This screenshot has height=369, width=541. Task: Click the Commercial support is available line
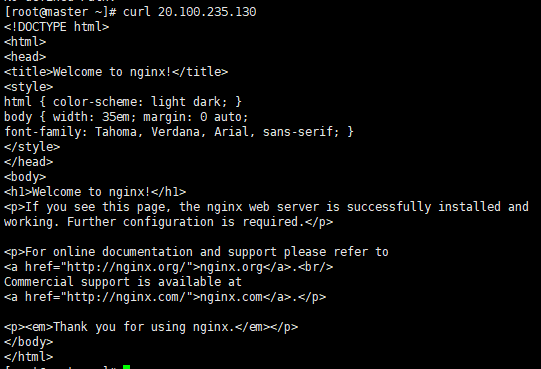[x=123, y=282]
